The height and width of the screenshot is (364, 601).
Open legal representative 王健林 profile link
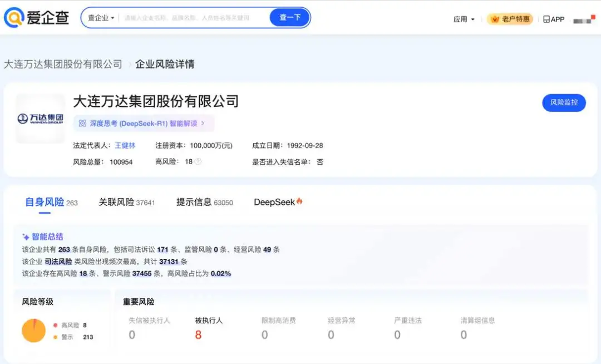point(124,145)
